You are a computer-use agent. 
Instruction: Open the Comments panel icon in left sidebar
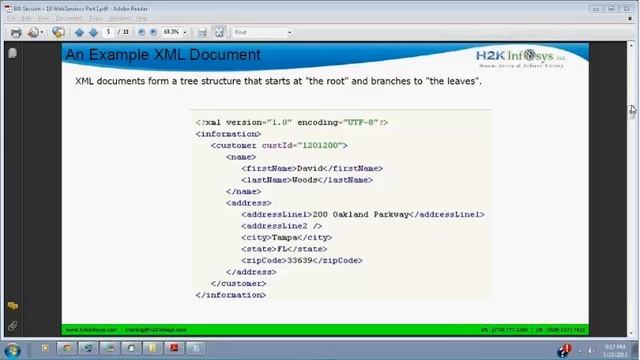tap(13, 306)
